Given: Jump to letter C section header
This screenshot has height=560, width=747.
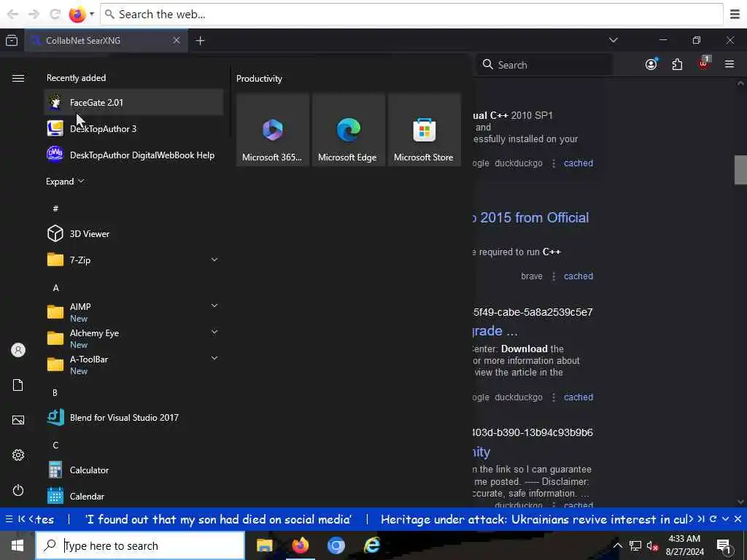Looking at the screenshot, I should click(x=55, y=446).
